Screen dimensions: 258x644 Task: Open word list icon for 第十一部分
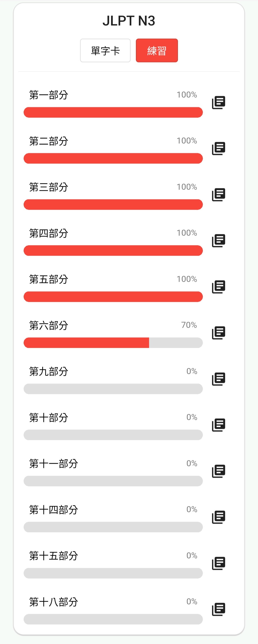click(x=219, y=471)
